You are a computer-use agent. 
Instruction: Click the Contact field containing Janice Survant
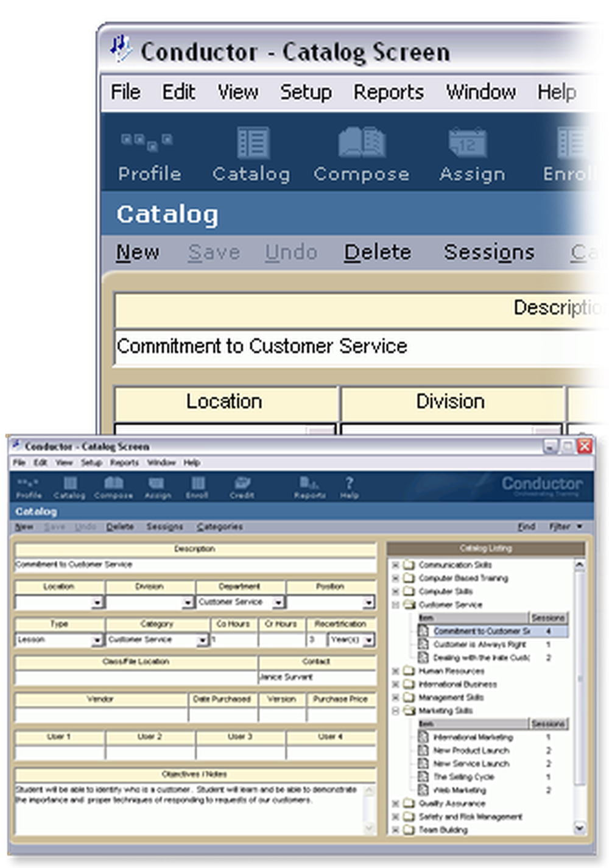pyautogui.click(x=317, y=677)
